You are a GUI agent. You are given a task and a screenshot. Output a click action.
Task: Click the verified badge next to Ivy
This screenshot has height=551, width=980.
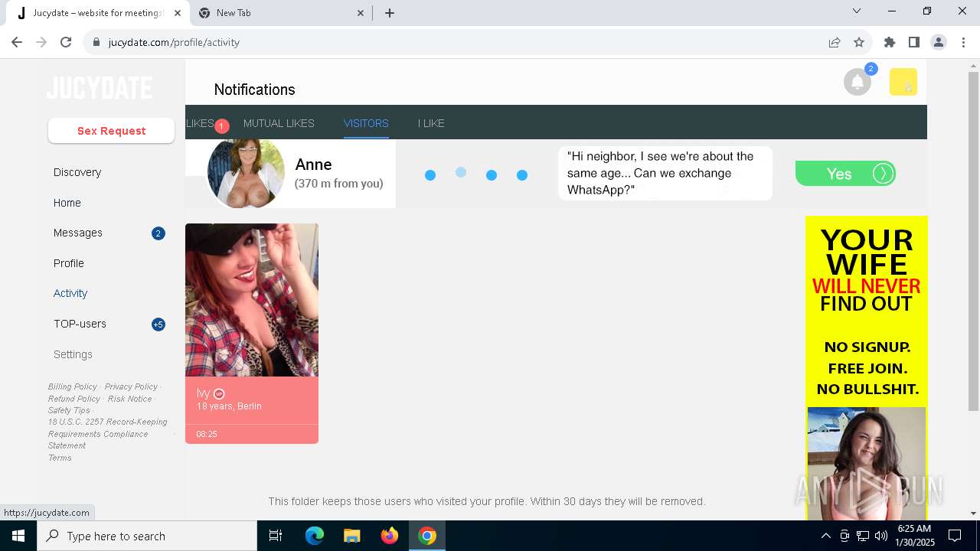[x=219, y=393]
